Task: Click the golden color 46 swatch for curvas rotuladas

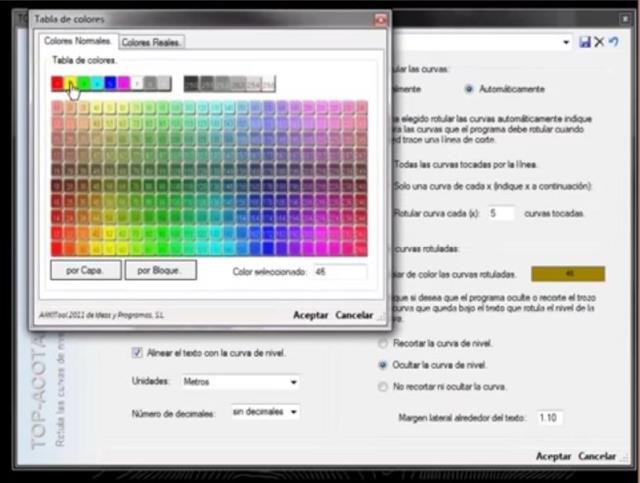Action: click(568, 274)
